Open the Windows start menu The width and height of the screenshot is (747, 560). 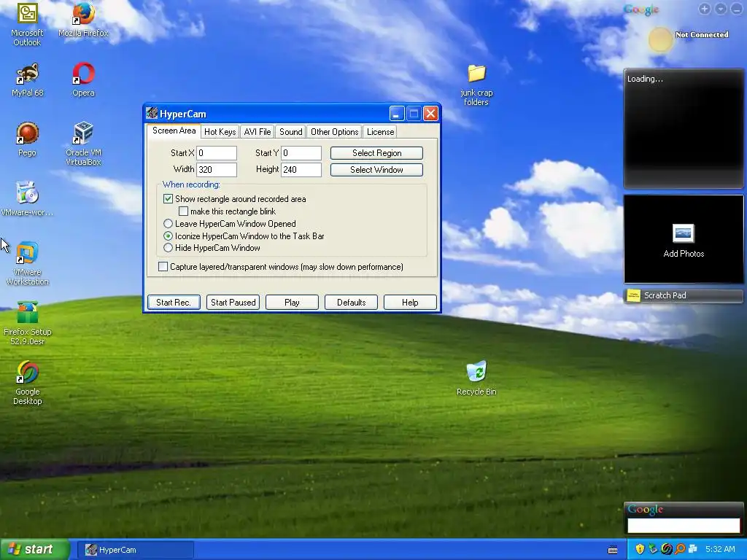click(35, 550)
